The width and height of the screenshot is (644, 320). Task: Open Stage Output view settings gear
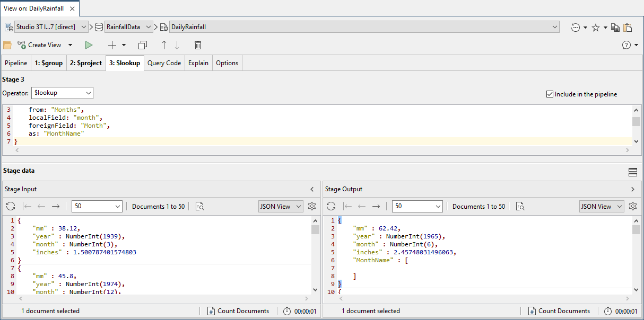pos(632,207)
